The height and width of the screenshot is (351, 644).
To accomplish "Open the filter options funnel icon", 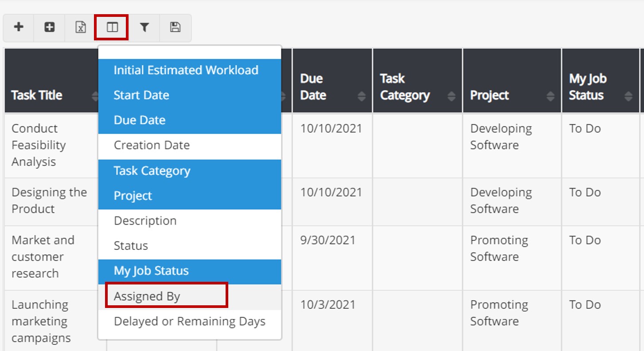I will point(144,27).
